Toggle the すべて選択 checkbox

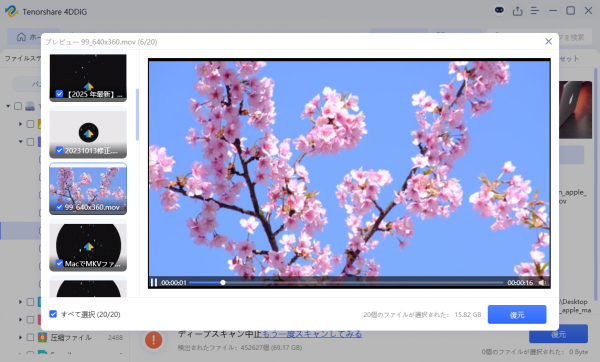coord(53,314)
